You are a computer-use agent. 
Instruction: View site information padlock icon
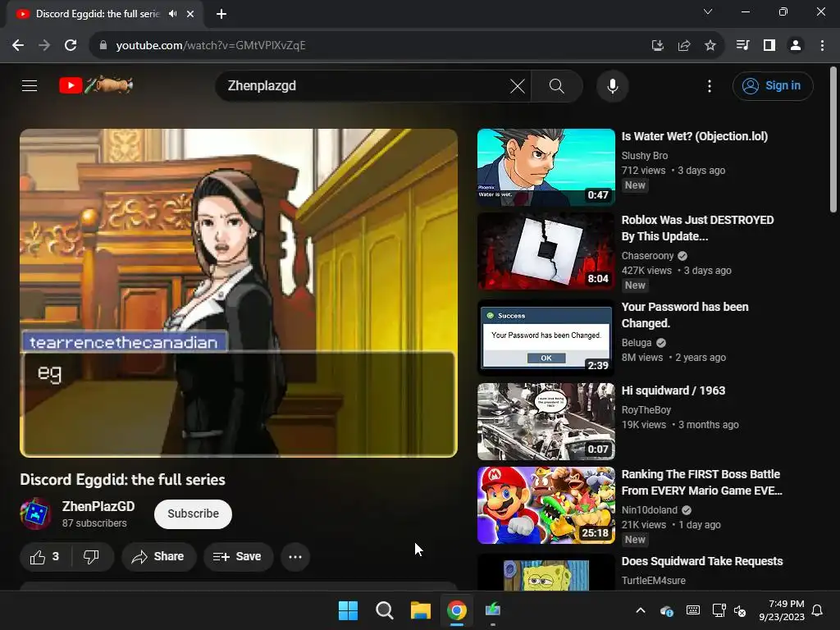click(x=103, y=46)
